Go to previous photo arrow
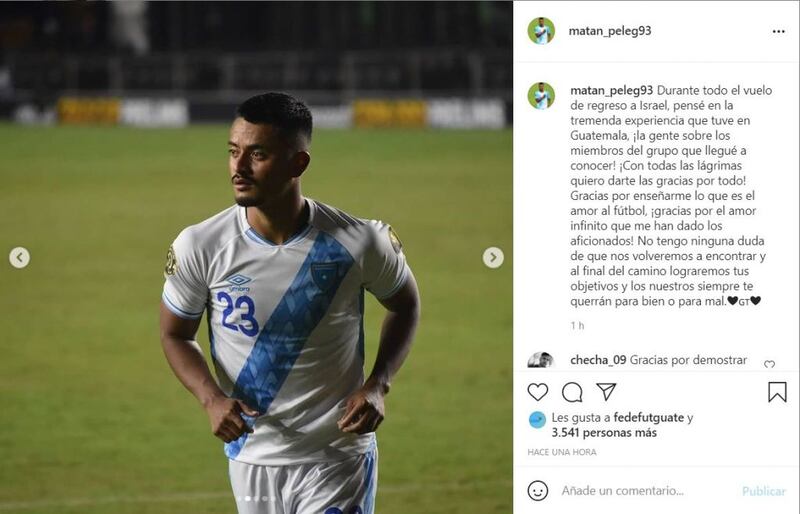Screen dimensions: 800x514 19,257
